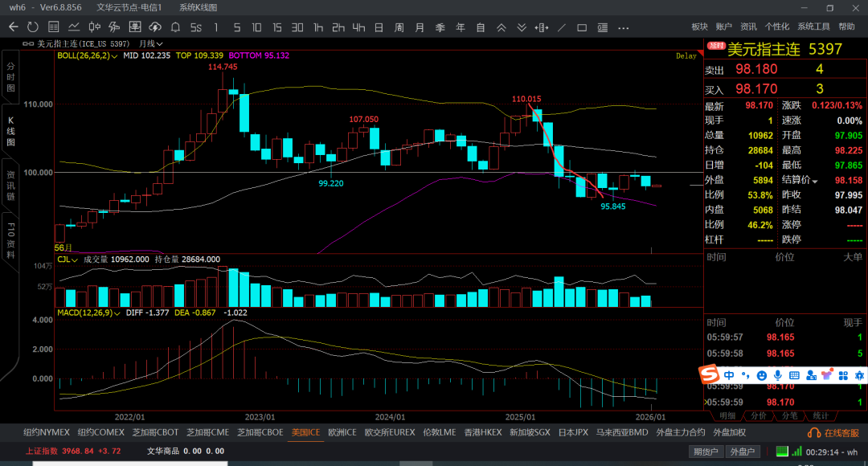Expand the 月线 period dropdown
Image resolution: width=868 pixels, height=466 pixels.
point(150,43)
